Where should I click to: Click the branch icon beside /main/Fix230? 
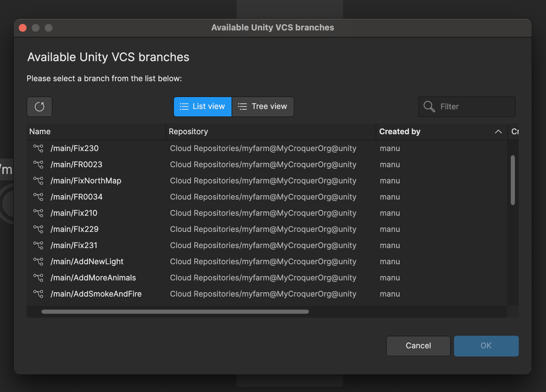[x=39, y=148]
